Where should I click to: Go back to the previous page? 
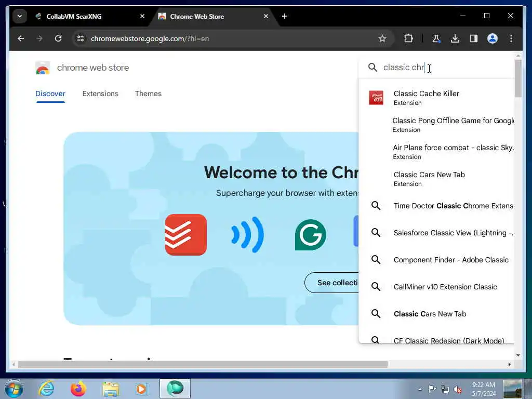tap(21, 38)
